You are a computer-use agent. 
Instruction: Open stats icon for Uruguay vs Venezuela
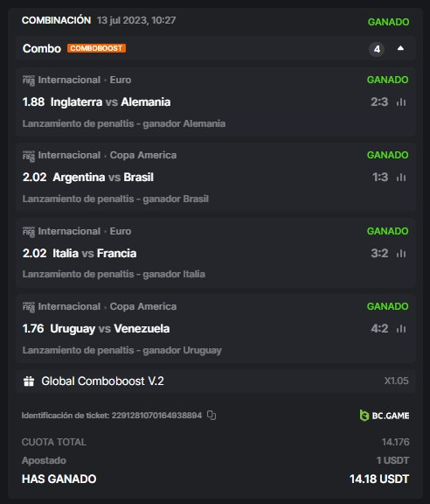[401, 329]
